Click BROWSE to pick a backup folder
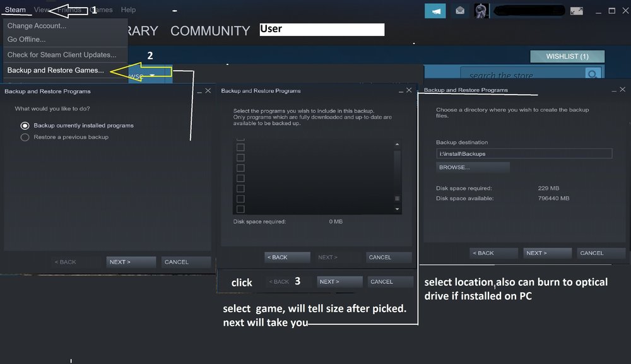The height and width of the screenshot is (364, 631). (472, 167)
